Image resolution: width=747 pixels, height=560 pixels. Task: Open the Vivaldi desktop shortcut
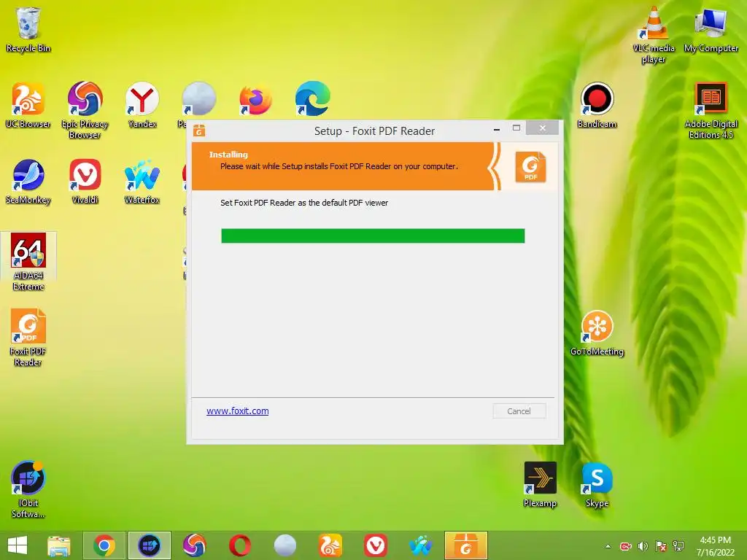coord(85,182)
